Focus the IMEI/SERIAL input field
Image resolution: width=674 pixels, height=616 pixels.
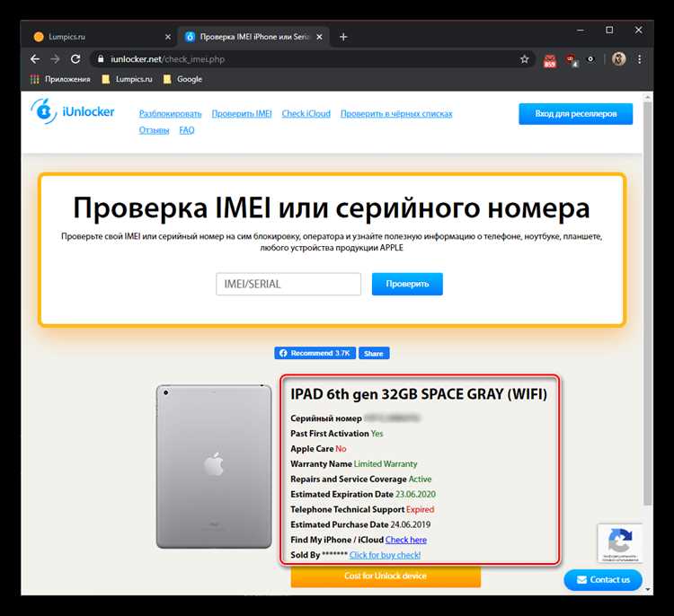click(288, 284)
